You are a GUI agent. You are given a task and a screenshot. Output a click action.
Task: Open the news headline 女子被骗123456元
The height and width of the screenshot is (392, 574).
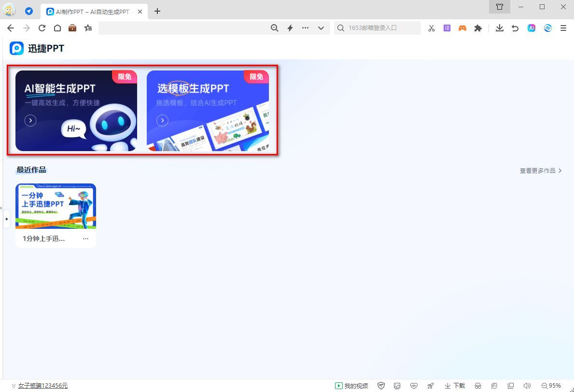43,386
